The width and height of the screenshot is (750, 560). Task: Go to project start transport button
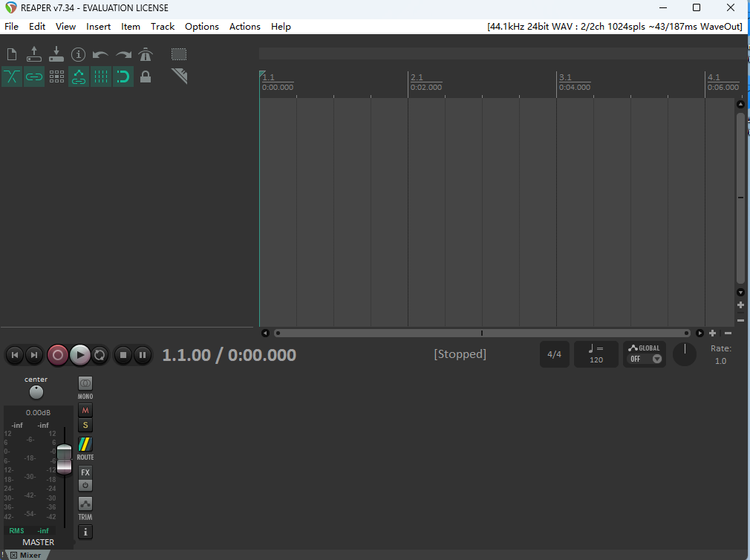pos(15,355)
